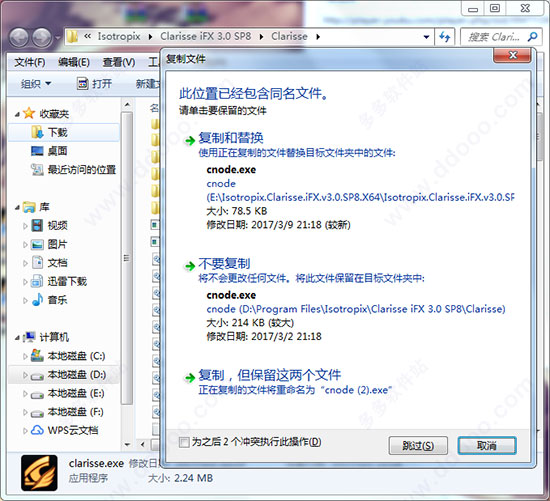This screenshot has height=501, width=550.
Task: Collapse the 计算机 tree group
Action: tap(17, 338)
